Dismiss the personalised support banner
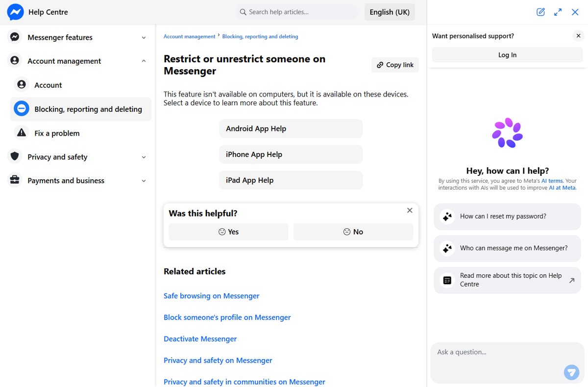The height and width of the screenshot is (387, 588). 578,36
